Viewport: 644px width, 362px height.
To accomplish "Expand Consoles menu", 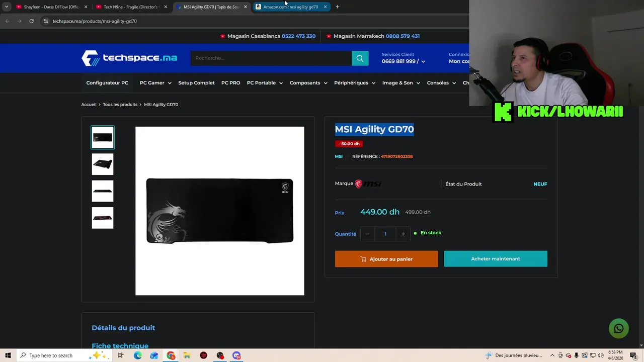I will point(441,83).
